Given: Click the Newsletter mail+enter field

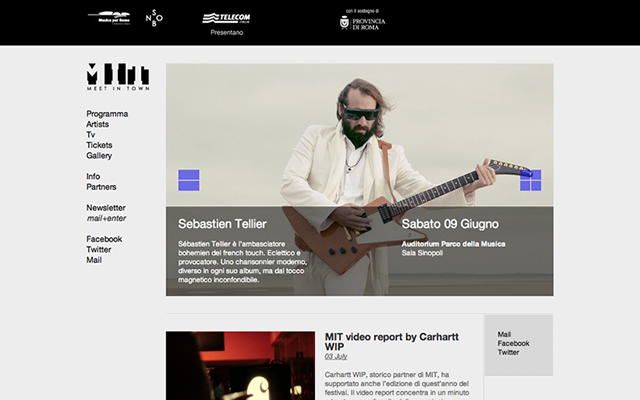Looking at the screenshot, I should click(x=106, y=218).
